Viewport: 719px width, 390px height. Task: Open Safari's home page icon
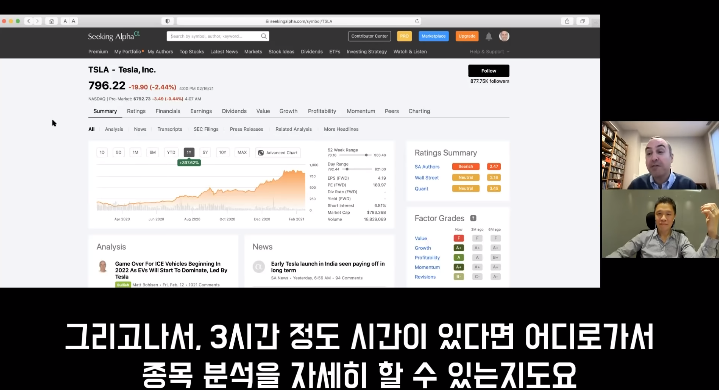[x=51, y=21]
